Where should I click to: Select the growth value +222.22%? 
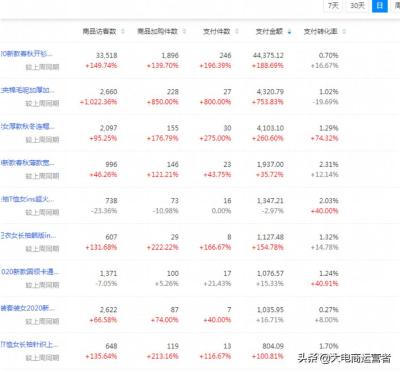pos(163,247)
